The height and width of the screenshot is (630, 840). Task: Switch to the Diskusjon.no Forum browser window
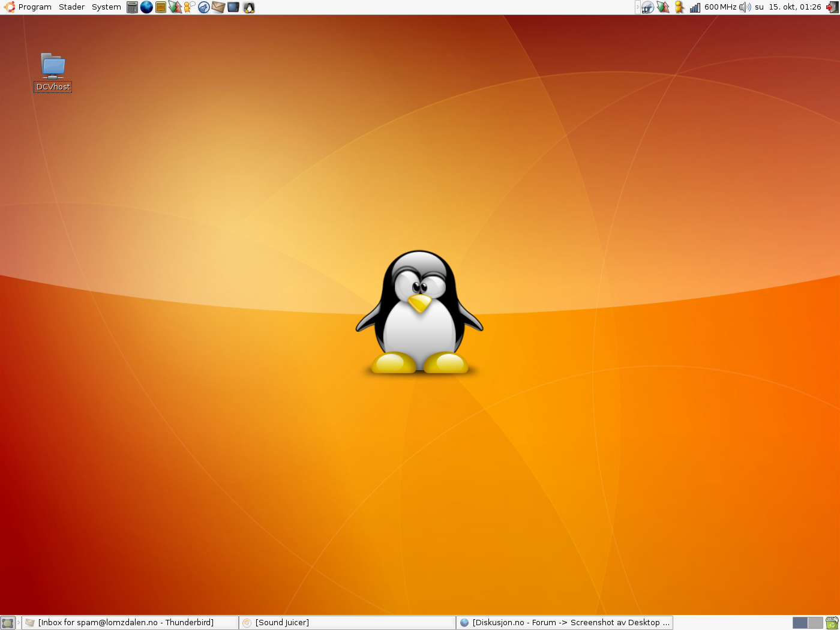click(x=565, y=623)
